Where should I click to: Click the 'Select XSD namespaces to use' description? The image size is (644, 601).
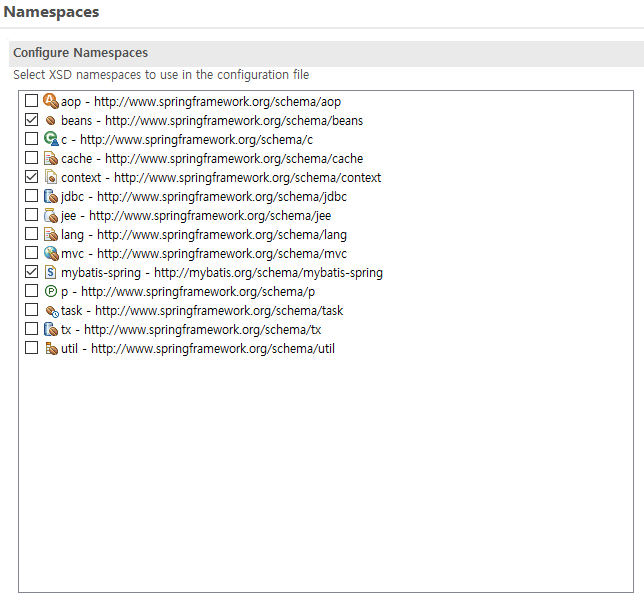pos(161,75)
